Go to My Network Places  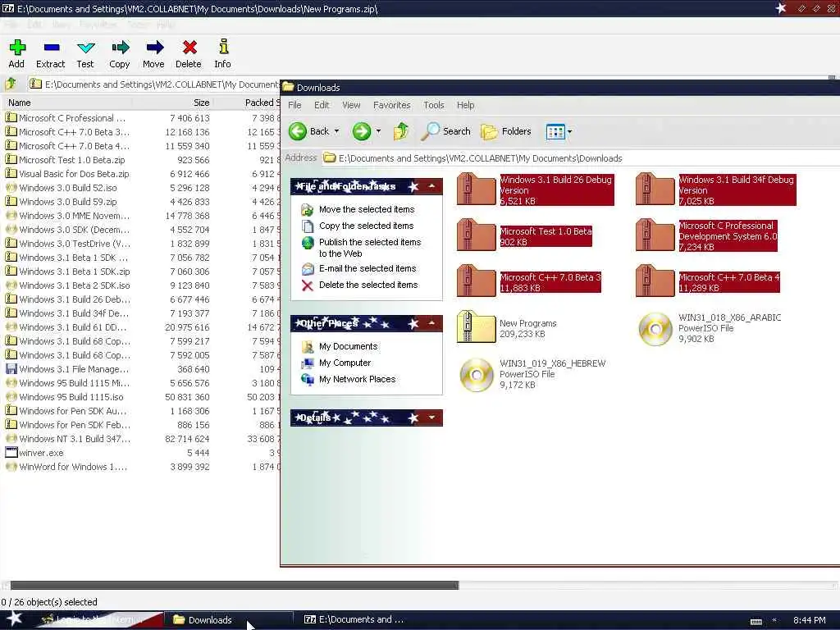click(358, 379)
